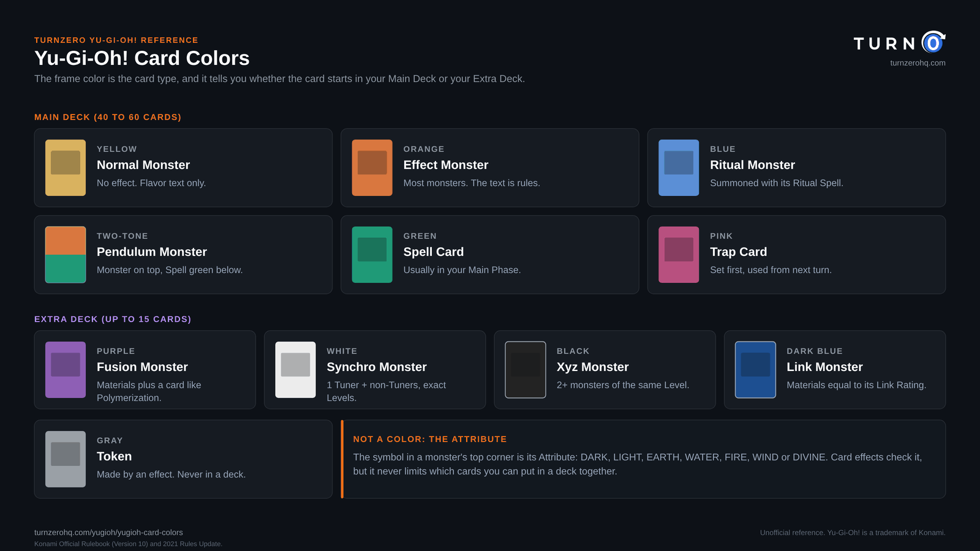This screenshot has width=980, height=551.
Task: Click the yellow Normal Monster card icon
Action: coord(66,168)
